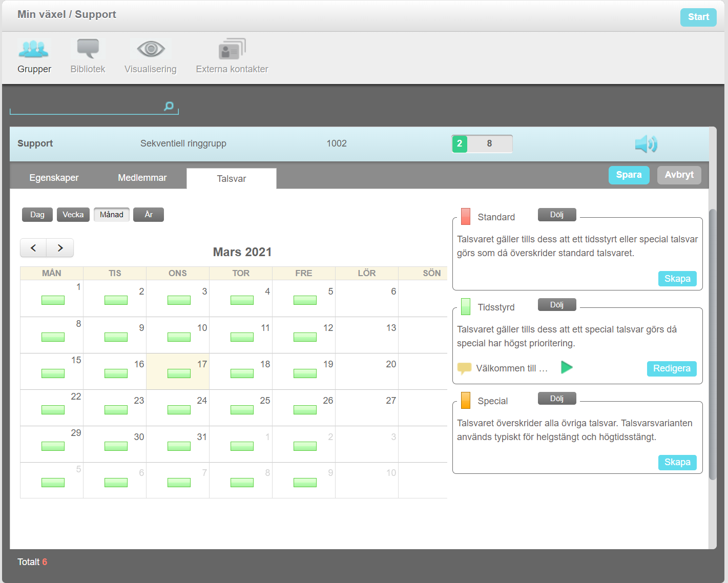
Task: Open the Externa kontakter icon
Action: click(232, 49)
